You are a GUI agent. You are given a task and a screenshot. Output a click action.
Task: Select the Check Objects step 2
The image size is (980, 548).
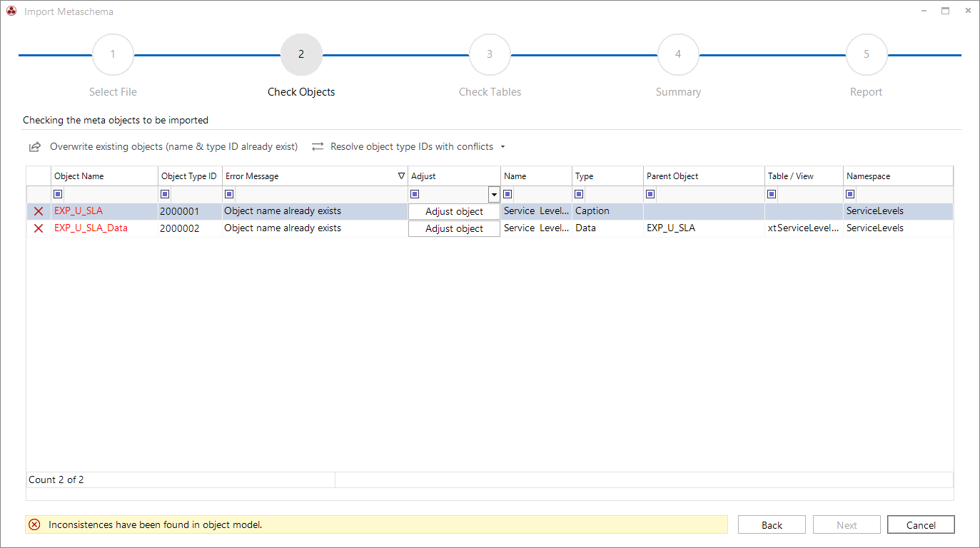pos(301,54)
